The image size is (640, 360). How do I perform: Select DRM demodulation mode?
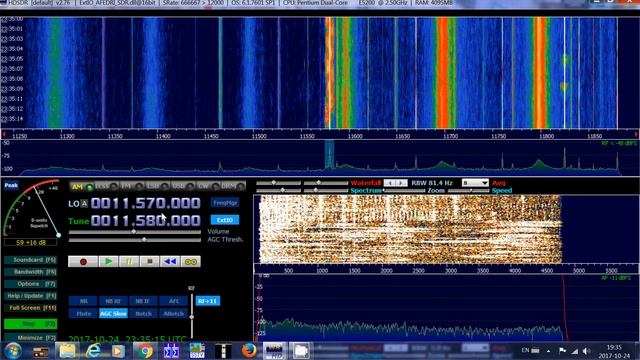(x=233, y=187)
